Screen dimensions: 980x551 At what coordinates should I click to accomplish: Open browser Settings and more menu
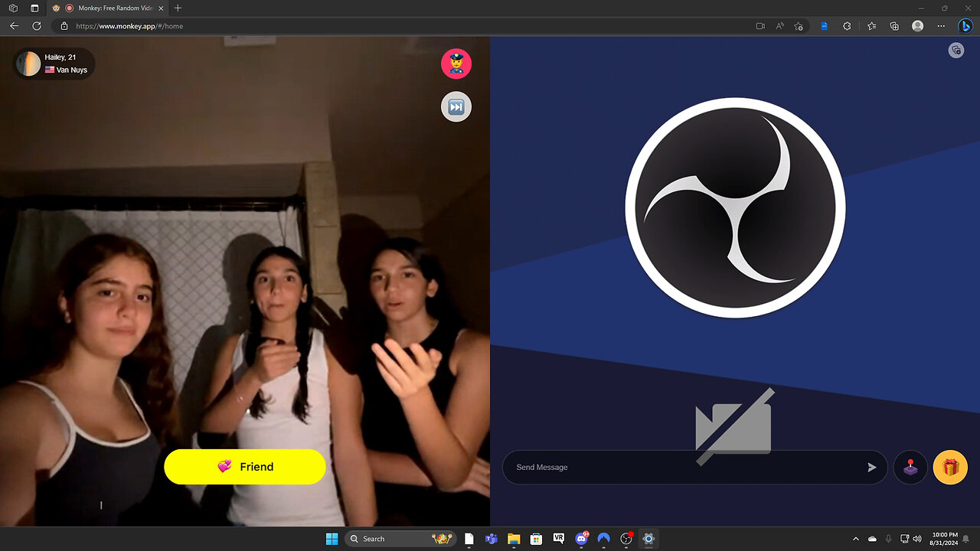pos(941,26)
